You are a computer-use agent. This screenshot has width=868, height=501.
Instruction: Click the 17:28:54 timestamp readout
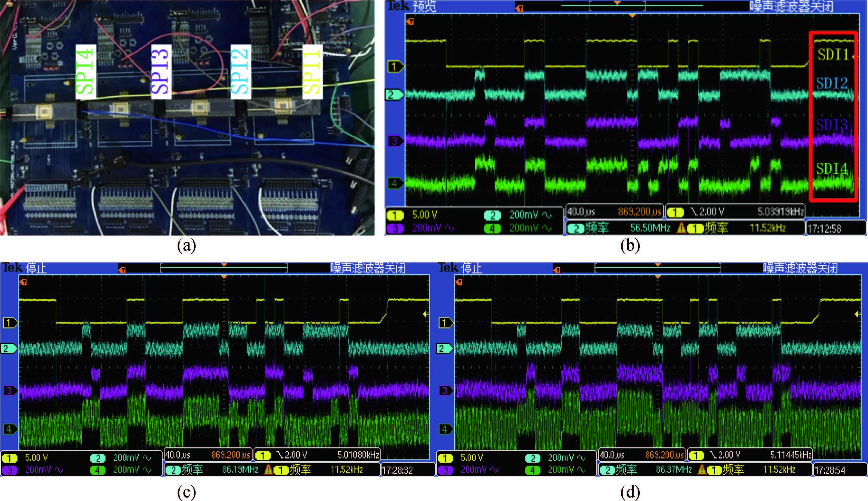point(829,470)
